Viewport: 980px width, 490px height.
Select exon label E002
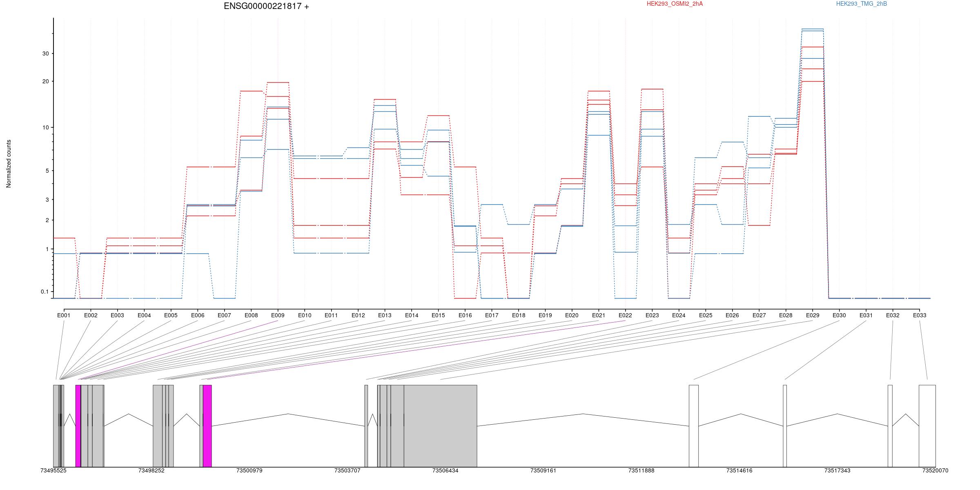pyautogui.click(x=91, y=315)
